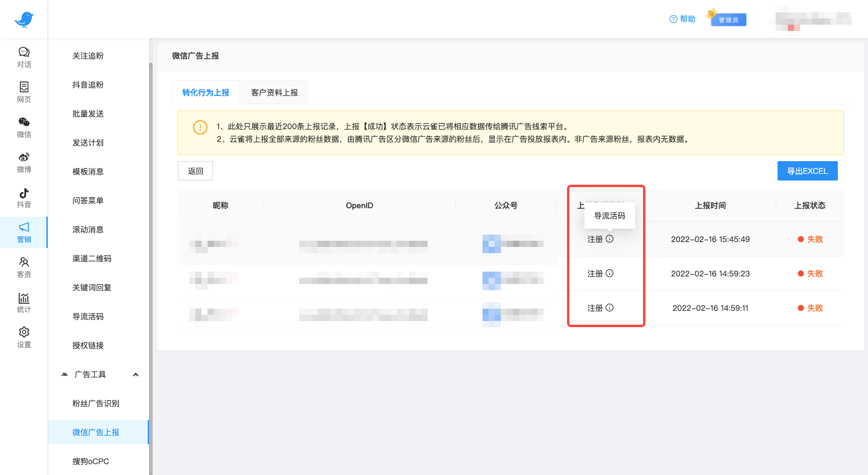
Task: Export records with the 导出EXCEL button
Action: click(x=807, y=171)
